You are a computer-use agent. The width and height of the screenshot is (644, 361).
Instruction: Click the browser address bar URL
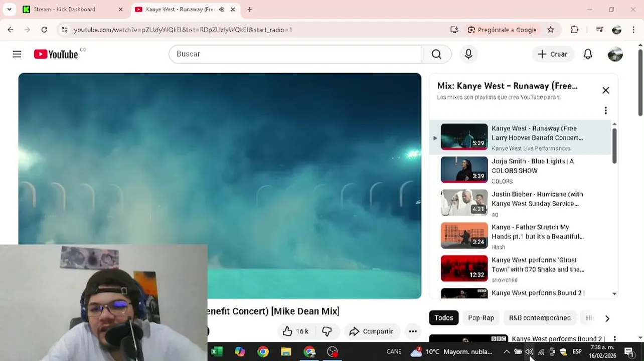[183, 30]
